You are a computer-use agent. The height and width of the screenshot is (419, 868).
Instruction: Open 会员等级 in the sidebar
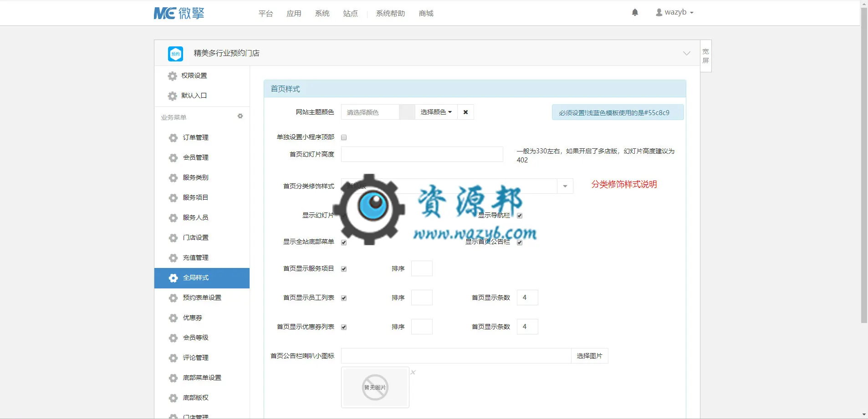(x=196, y=338)
